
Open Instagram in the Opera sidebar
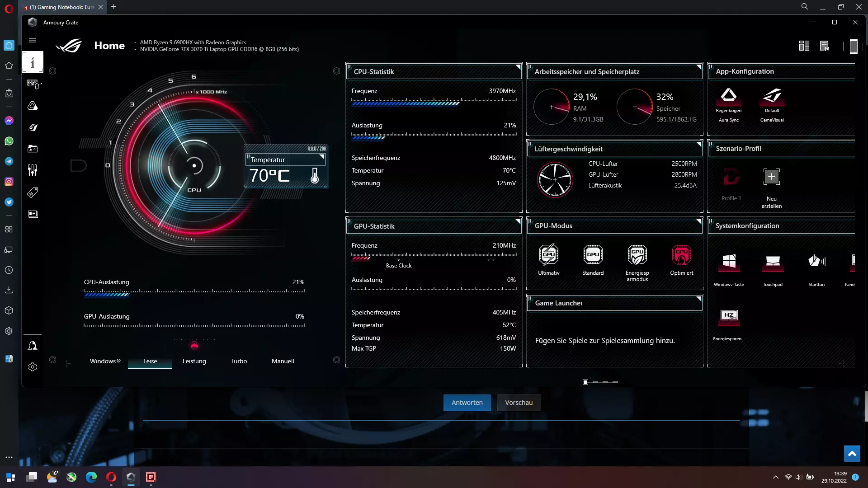pyautogui.click(x=9, y=182)
